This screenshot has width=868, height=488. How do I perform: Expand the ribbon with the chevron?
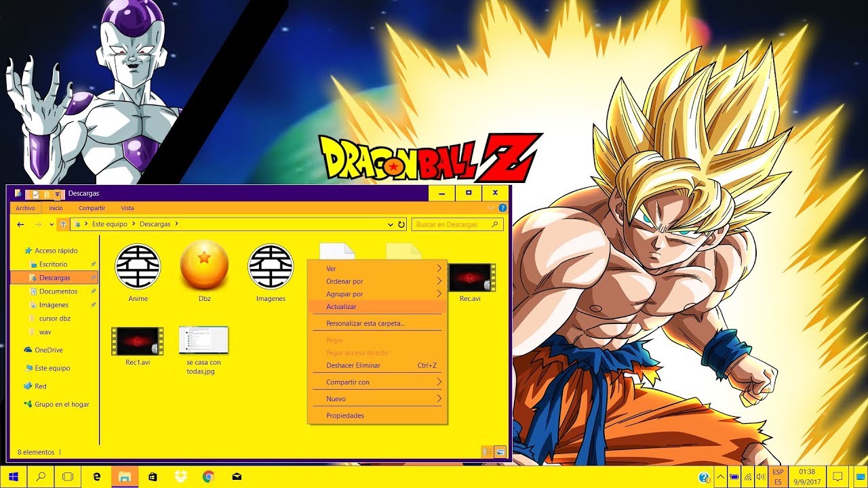click(492, 208)
